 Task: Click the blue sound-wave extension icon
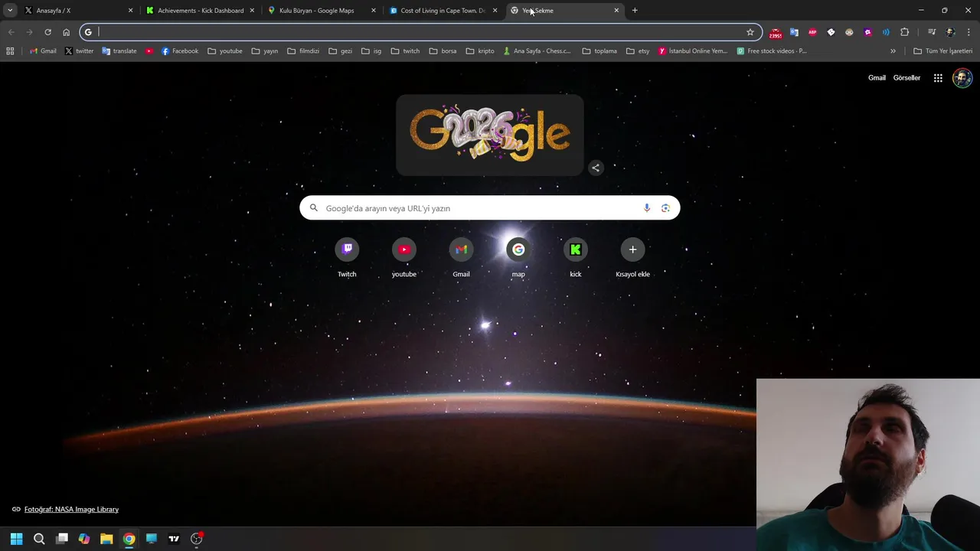[x=886, y=32]
